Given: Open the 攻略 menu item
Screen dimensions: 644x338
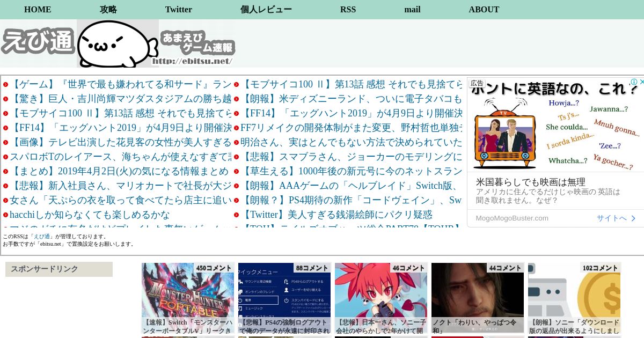Looking at the screenshot, I should pyautogui.click(x=108, y=10).
